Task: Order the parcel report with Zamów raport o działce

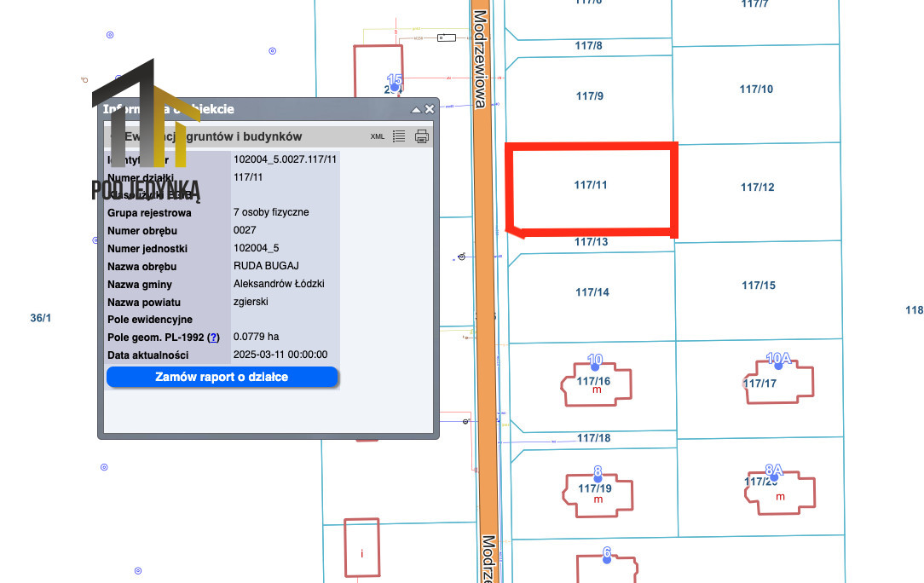Action: (x=222, y=378)
